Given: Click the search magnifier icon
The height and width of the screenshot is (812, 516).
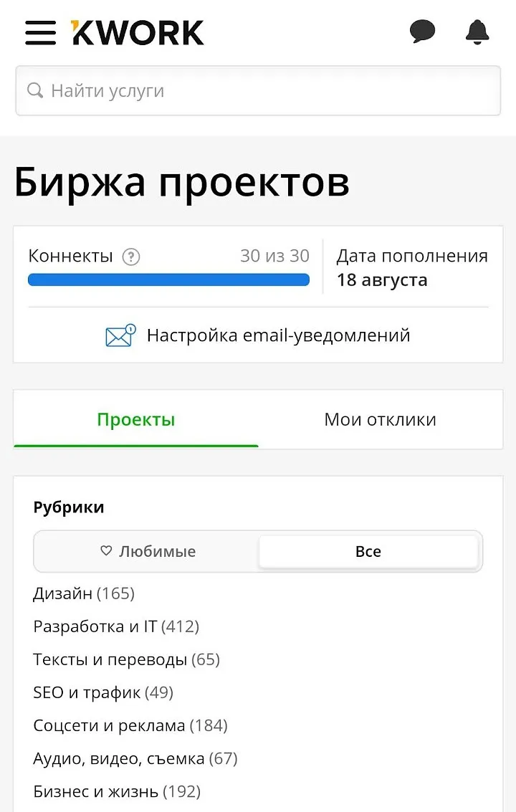Looking at the screenshot, I should pos(34,90).
